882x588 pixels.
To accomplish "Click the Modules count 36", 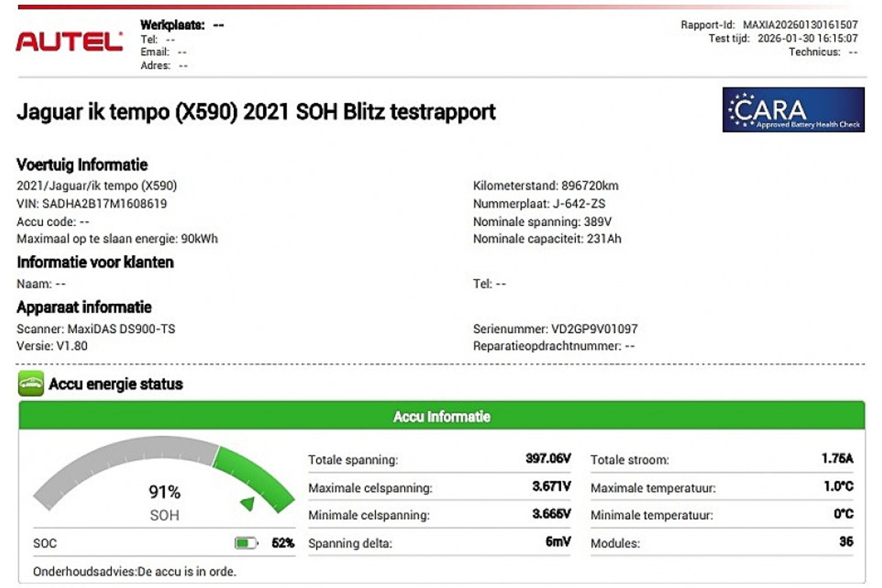I will [x=846, y=542].
